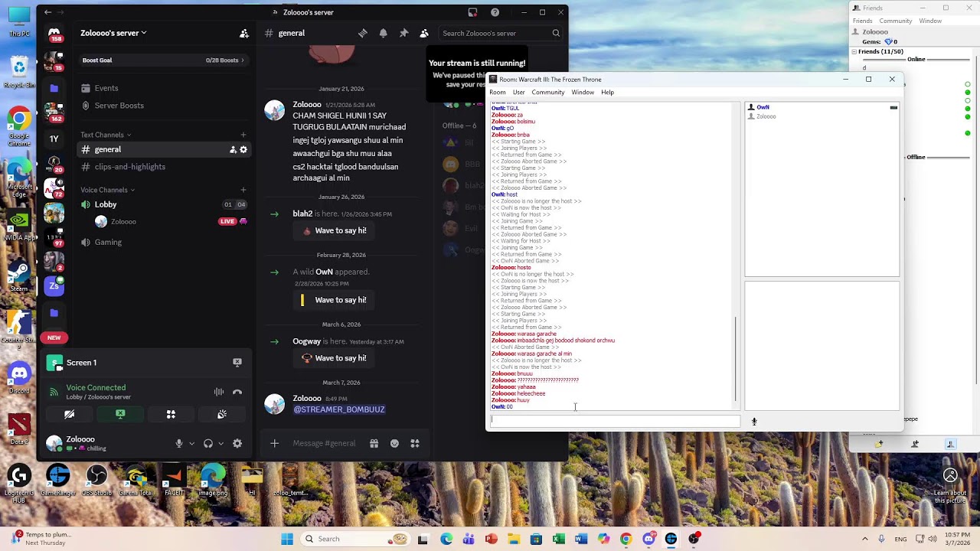Open the threads icon in the #general header
Screen dimensions: 980x551
[x=363, y=33]
